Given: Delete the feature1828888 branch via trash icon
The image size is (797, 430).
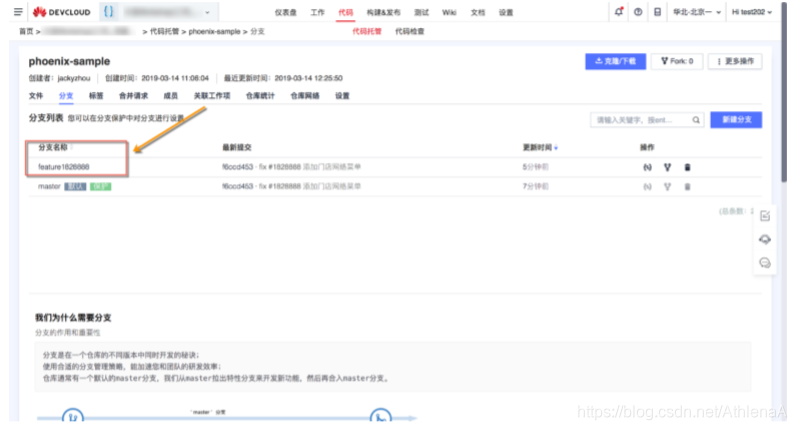Looking at the screenshot, I should (687, 167).
